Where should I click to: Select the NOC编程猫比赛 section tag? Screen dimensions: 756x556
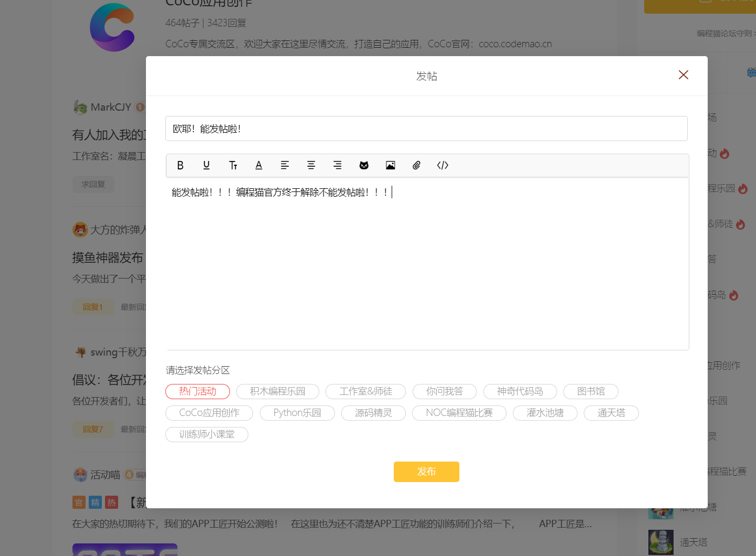(459, 413)
